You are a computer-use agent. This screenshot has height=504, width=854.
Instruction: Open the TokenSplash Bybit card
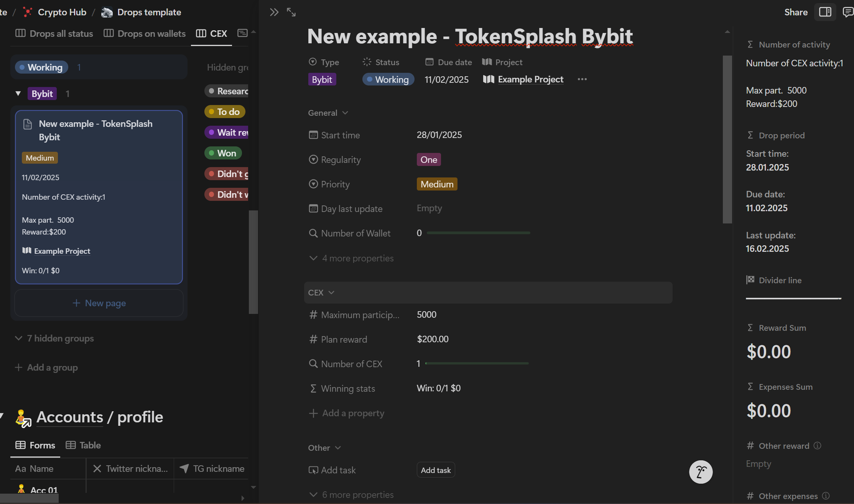tap(99, 197)
